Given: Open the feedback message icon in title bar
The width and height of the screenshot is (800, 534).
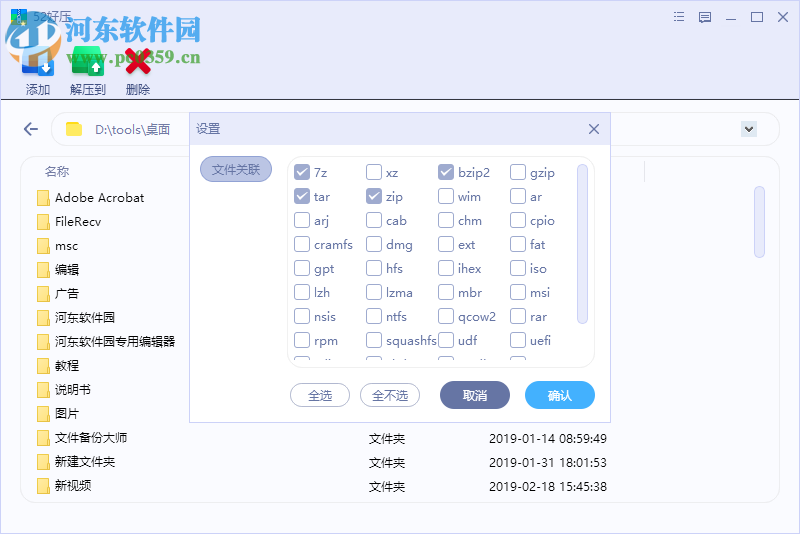Looking at the screenshot, I should point(705,17).
